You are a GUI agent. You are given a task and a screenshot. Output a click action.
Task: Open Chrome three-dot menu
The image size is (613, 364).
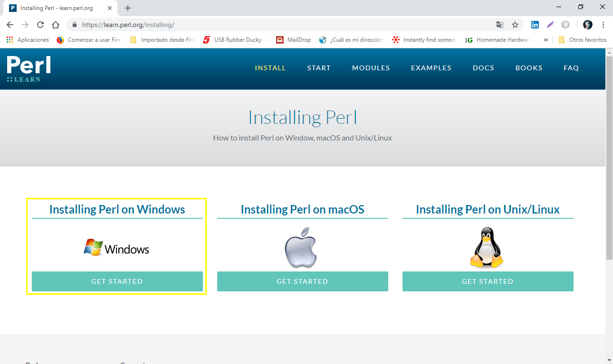click(603, 25)
